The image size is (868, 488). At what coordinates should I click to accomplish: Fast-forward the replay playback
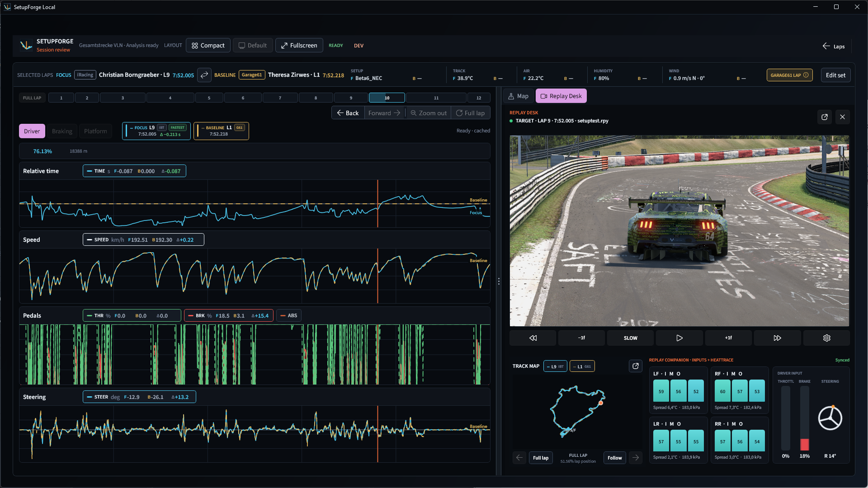pos(778,338)
